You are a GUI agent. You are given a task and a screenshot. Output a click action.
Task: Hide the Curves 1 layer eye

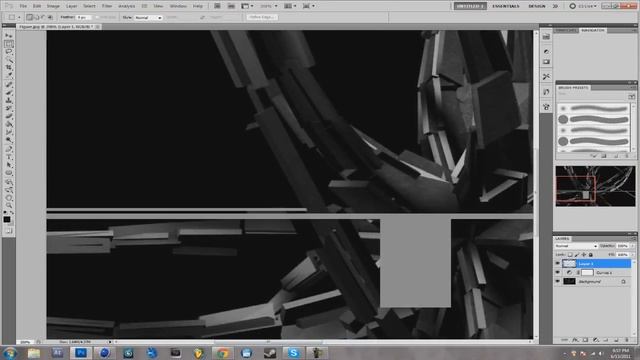tap(558, 273)
